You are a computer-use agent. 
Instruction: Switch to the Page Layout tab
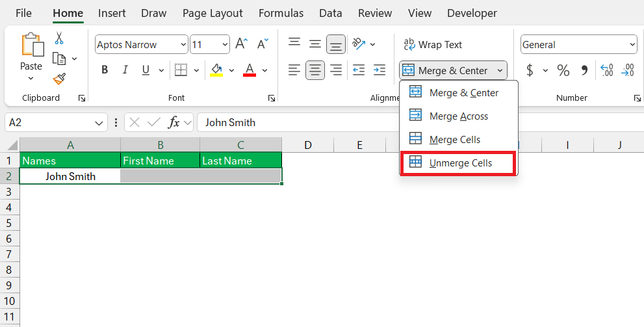(x=213, y=13)
